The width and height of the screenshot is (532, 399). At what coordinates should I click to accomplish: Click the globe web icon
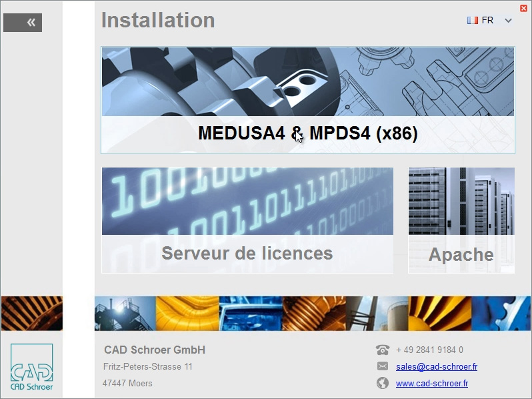pos(383,383)
